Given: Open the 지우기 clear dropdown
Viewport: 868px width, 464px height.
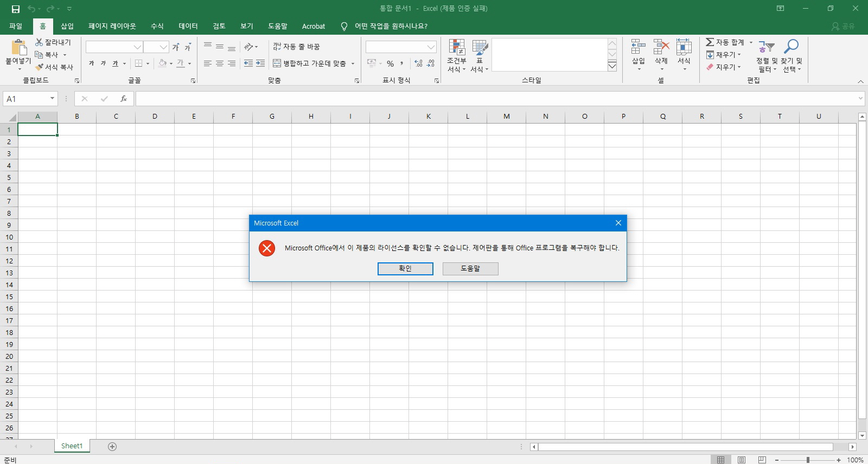Looking at the screenshot, I should coord(724,67).
